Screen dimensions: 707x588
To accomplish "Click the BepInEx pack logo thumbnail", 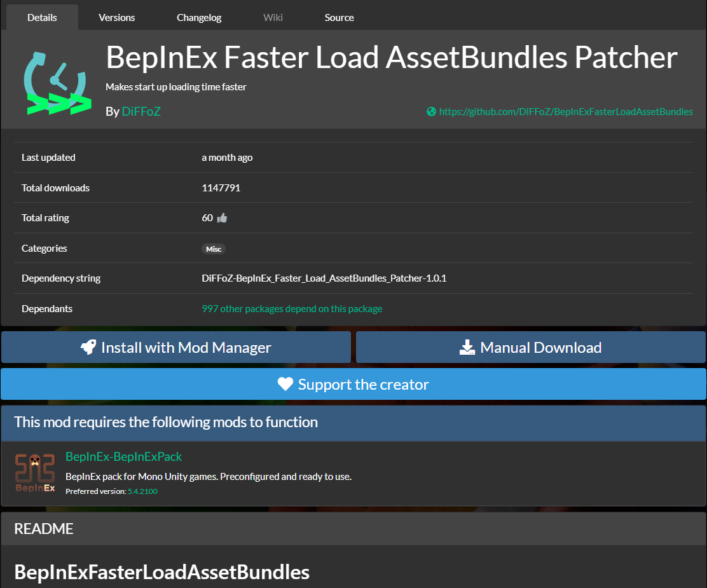I will pos(35,473).
